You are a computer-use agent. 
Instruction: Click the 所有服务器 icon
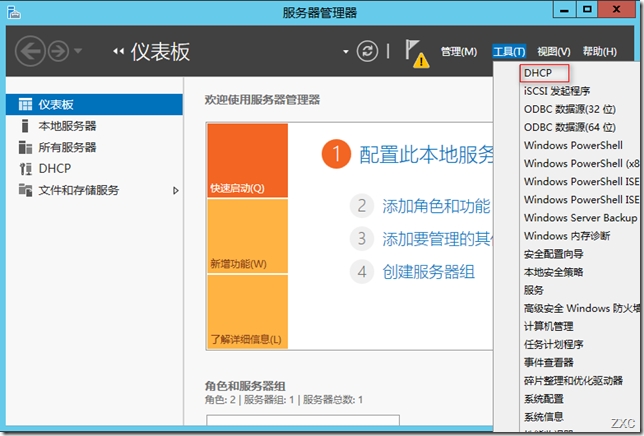coord(25,147)
